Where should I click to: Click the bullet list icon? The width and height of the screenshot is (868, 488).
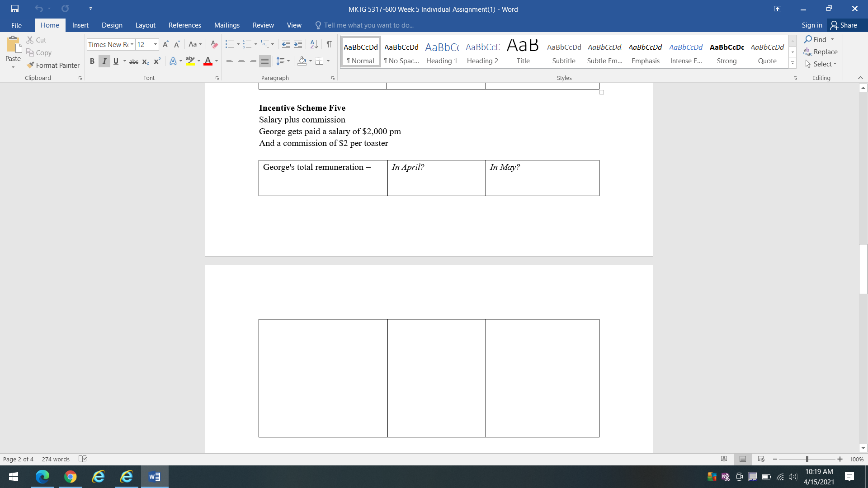230,44
